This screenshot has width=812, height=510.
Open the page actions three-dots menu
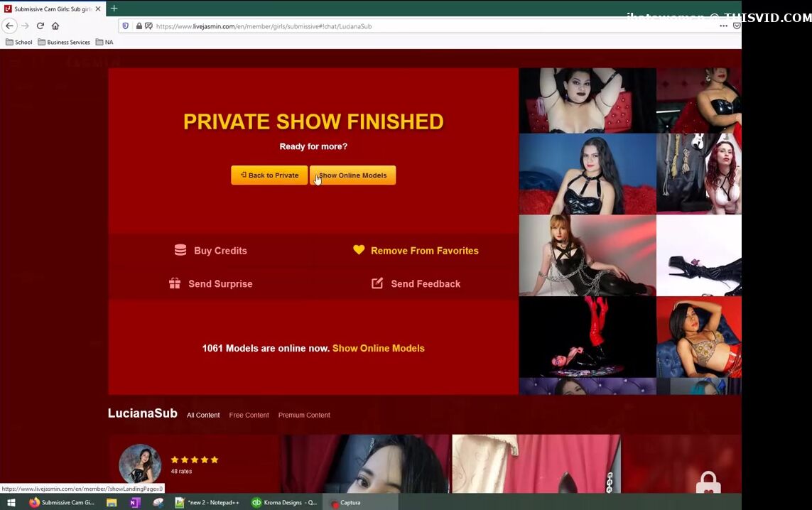click(x=723, y=26)
